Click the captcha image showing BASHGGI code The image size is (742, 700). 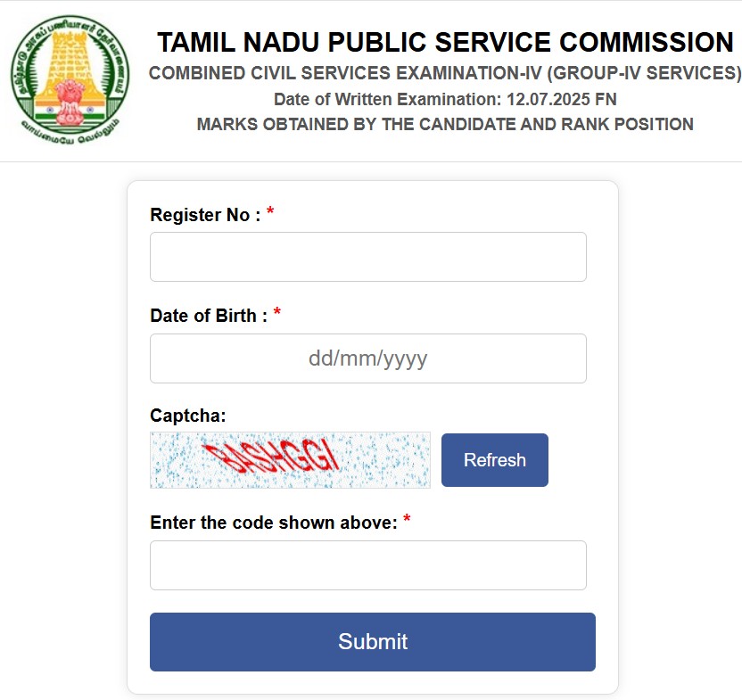coord(289,459)
